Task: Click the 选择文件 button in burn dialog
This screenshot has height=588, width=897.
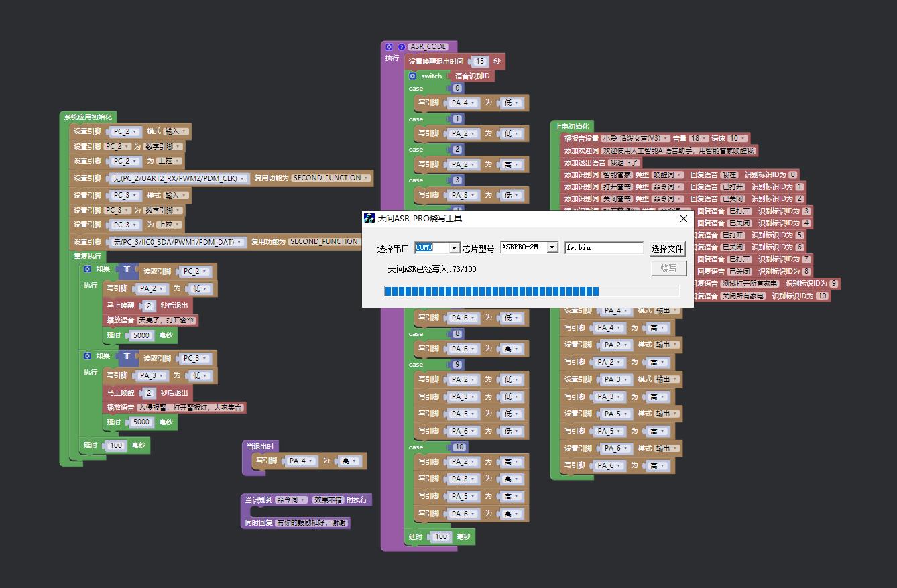Action: (x=667, y=249)
